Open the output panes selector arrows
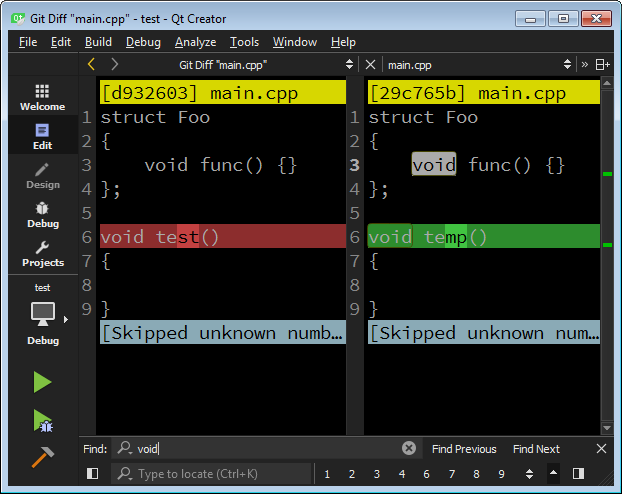 click(x=529, y=474)
